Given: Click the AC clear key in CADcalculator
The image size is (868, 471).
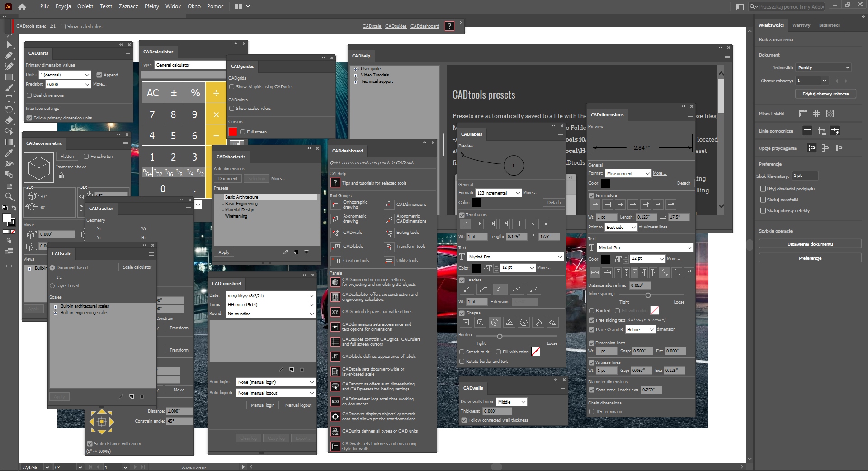Looking at the screenshot, I should click(153, 93).
